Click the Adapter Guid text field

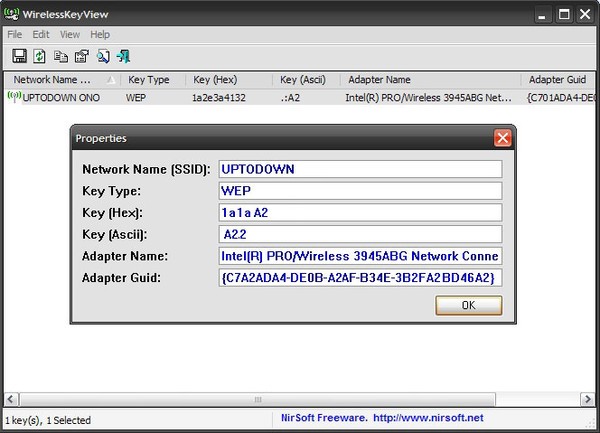point(360,277)
